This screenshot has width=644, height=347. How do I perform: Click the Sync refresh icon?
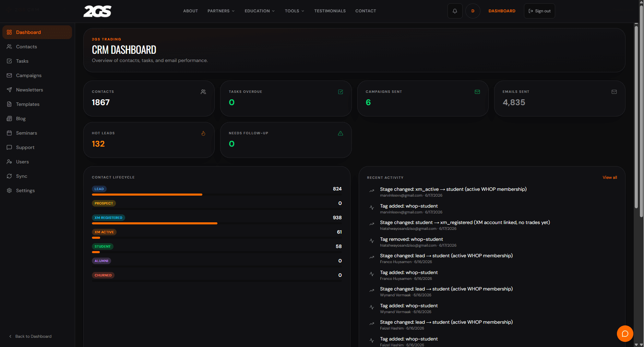(x=9, y=176)
